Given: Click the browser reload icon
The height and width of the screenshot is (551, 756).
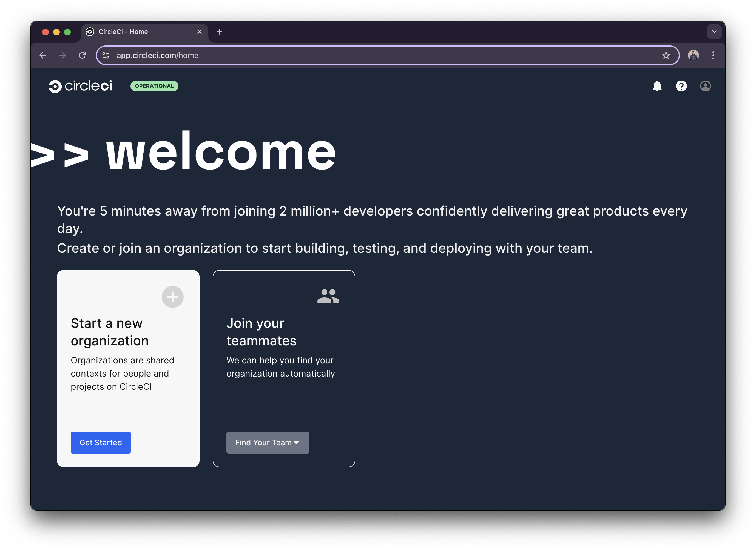Looking at the screenshot, I should 83,55.
